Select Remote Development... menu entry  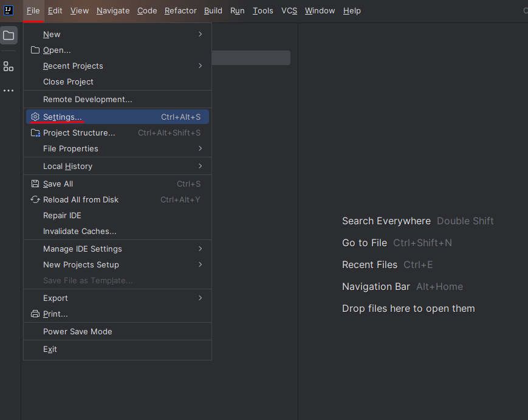(117, 99)
